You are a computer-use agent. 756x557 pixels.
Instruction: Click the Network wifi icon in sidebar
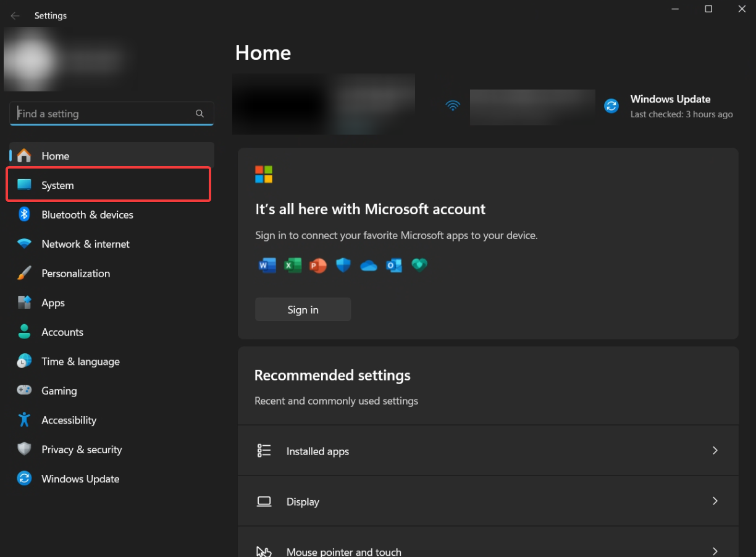click(x=24, y=244)
